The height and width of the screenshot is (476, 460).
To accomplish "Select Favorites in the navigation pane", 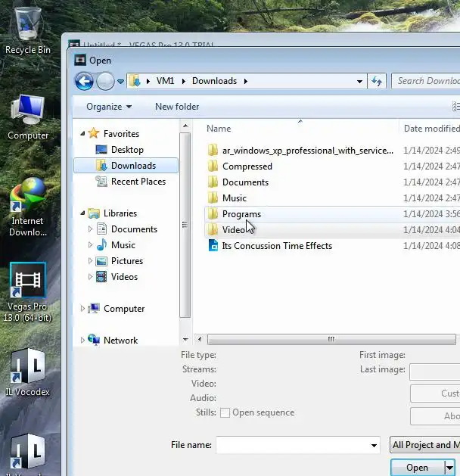I will click(121, 134).
